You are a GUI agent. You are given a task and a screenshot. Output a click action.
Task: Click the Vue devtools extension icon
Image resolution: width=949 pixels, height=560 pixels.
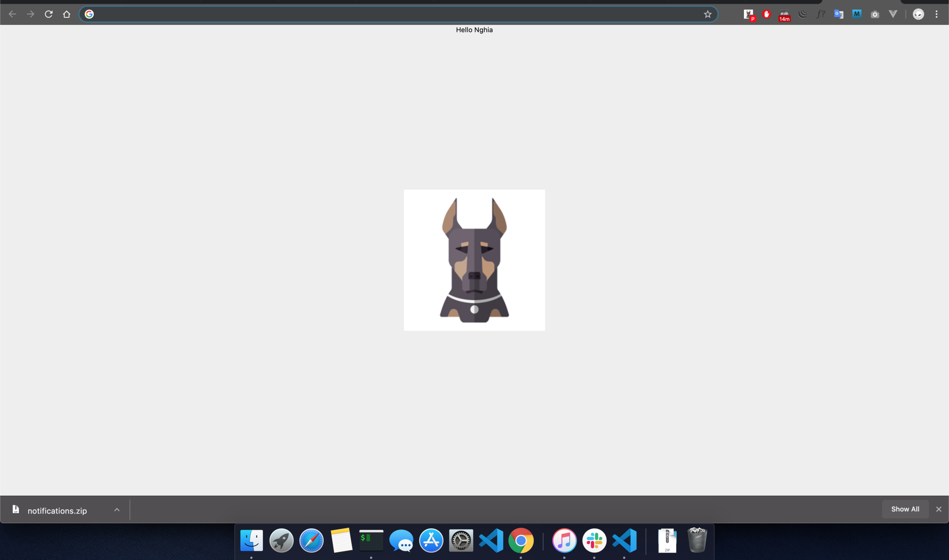tap(893, 14)
